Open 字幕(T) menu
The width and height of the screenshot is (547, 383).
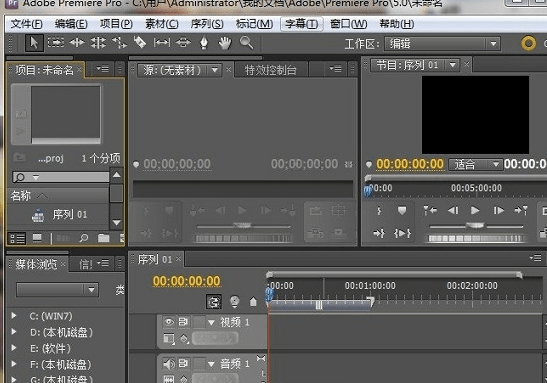(302, 24)
